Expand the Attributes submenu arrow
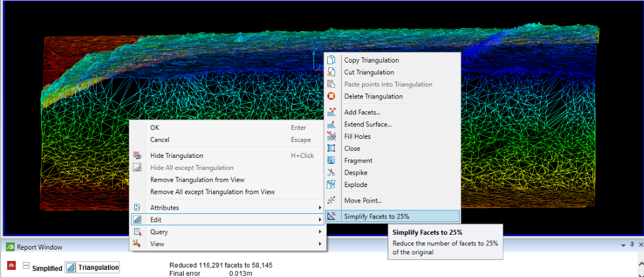The height and width of the screenshot is (277, 644). point(321,208)
